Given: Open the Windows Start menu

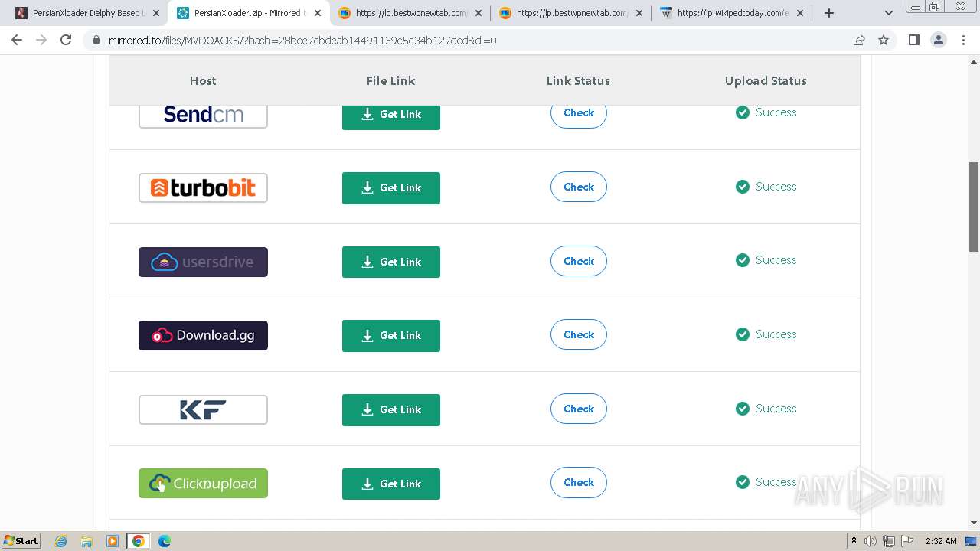Looking at the screenshot, I should pyautogui.click(x=21, y=541).
